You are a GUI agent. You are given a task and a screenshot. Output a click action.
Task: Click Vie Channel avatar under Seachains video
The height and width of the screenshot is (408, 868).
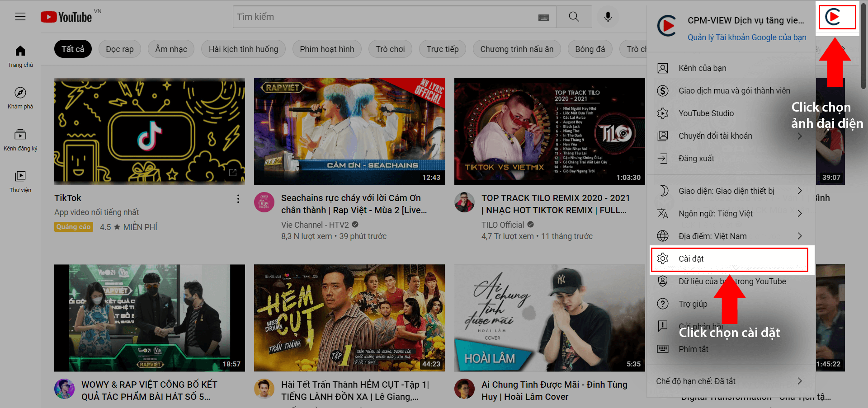(x=264, y=202)
